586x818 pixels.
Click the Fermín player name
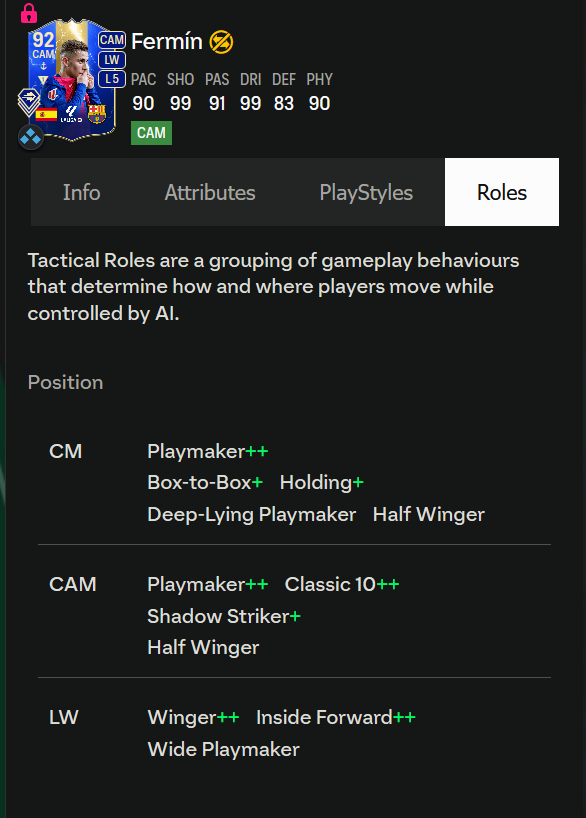click(x=167, y=42)
